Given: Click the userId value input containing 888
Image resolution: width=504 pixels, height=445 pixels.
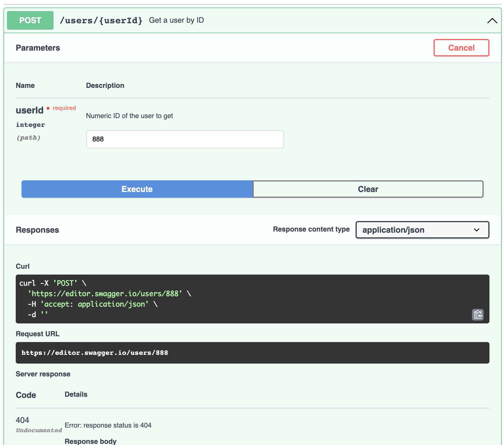Looking at the screenshot, I should 185,139.
